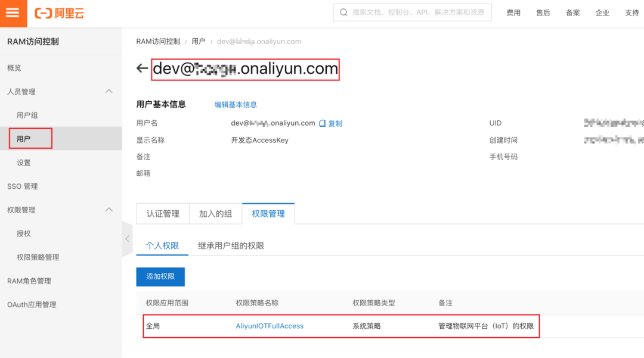Open 授权 in the sidebar
This screenshot has width=644, height=358.
pyautogui.click(x=23, y=234)
